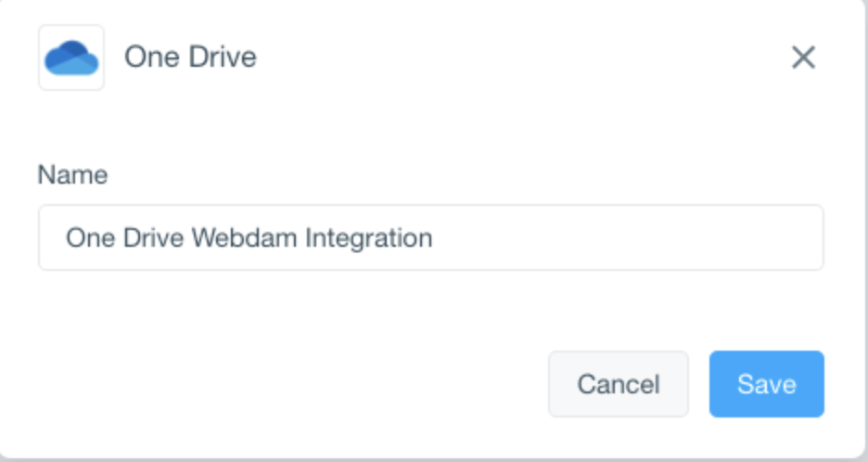Click the X icon in the dialog header
Viewport: 868px width, 462px height.
click(803, 58)
